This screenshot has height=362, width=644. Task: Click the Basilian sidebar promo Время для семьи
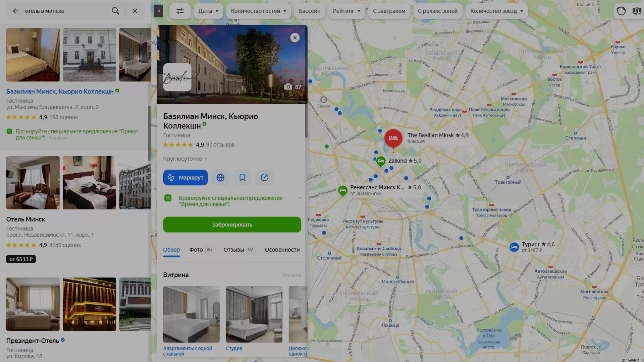point(76,134)
